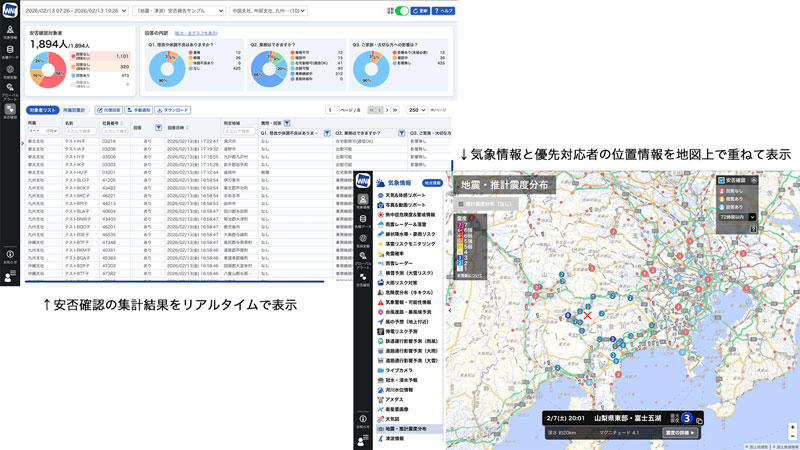Uncheck the 安否確認 checkbox on map panel

tap(721, 180)
